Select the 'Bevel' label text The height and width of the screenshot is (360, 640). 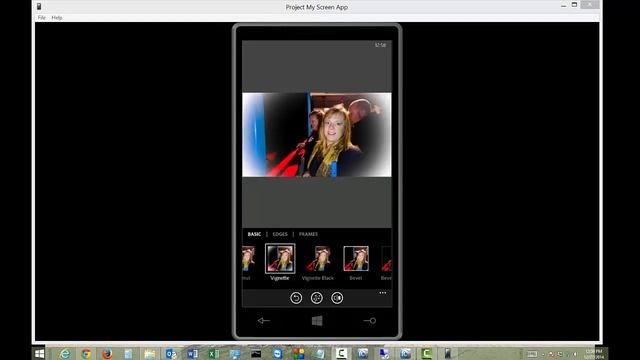(356, 278)
